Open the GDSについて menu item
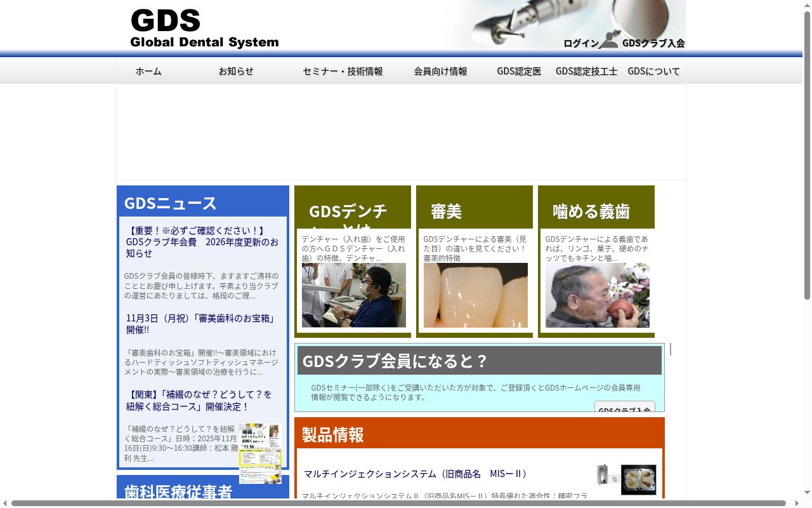The image size is (812, 508). [653, 71]
